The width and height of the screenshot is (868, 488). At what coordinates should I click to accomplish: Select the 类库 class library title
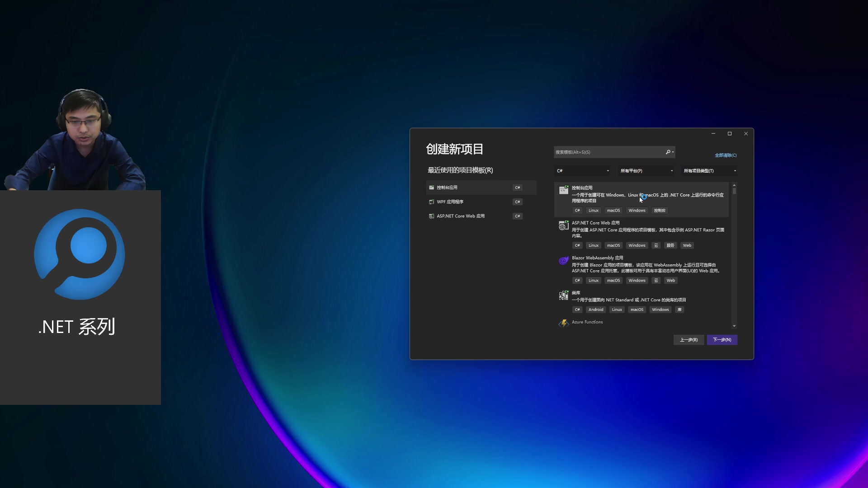pos(576,293)
